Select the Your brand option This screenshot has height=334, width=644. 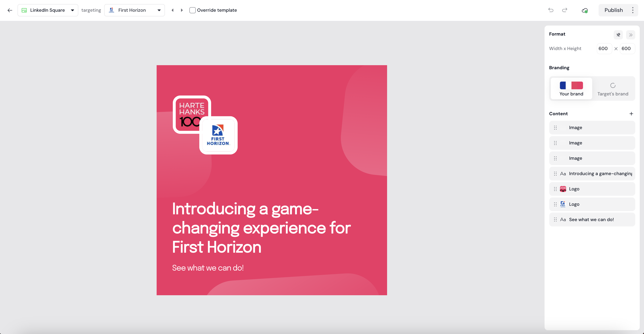coord(571,89)
